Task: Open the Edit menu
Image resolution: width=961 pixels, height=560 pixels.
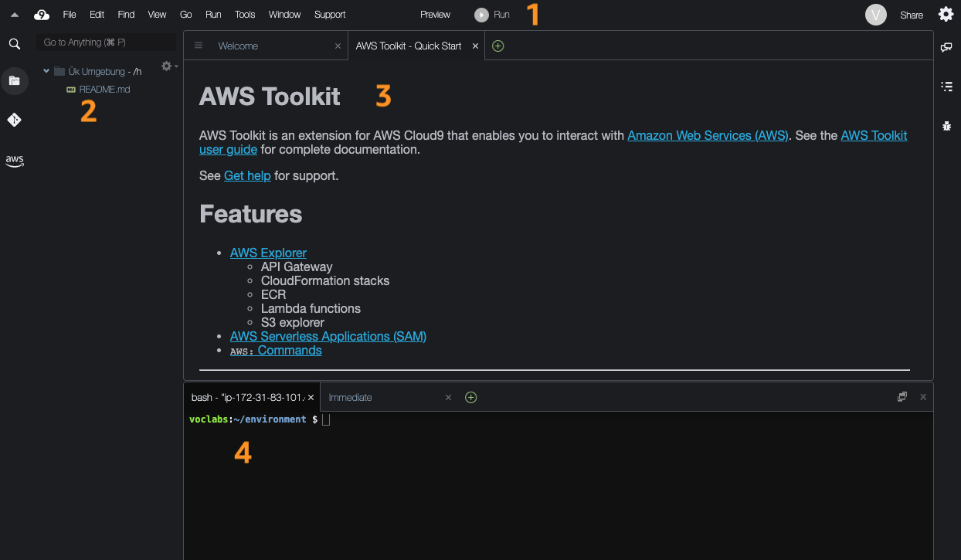Action: tap(97, 14)
